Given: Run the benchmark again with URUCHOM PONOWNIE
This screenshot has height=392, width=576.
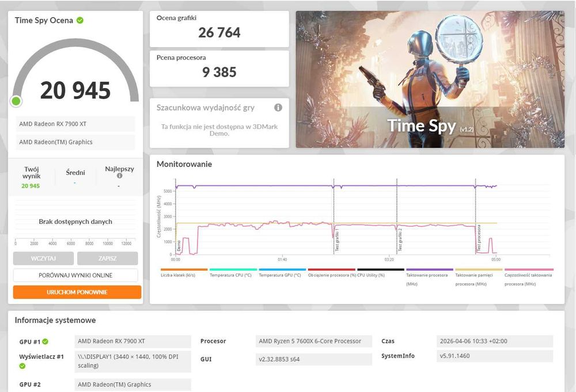Looking at the screenshot, I should click(x=77, y=292).
